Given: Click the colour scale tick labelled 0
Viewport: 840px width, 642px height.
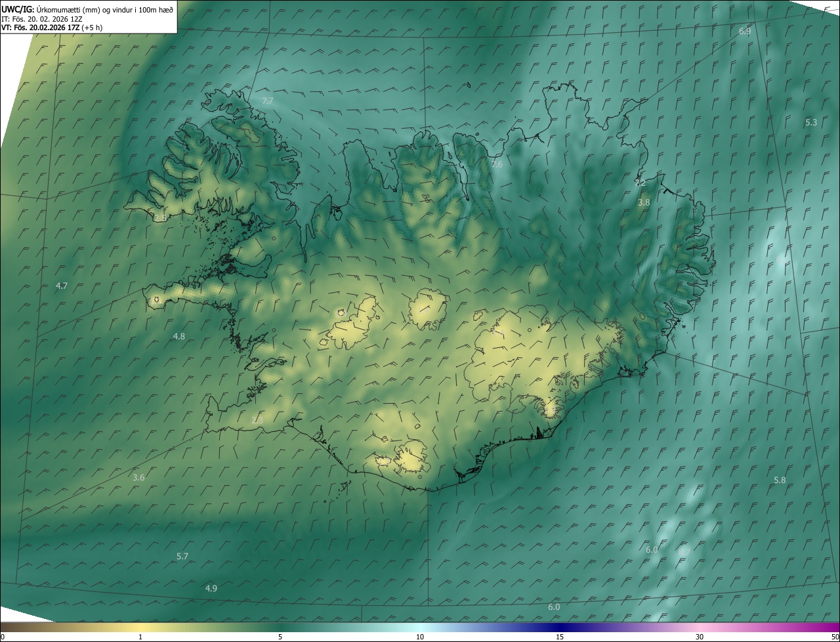Looking at the screenshot, I should (3, 637).
